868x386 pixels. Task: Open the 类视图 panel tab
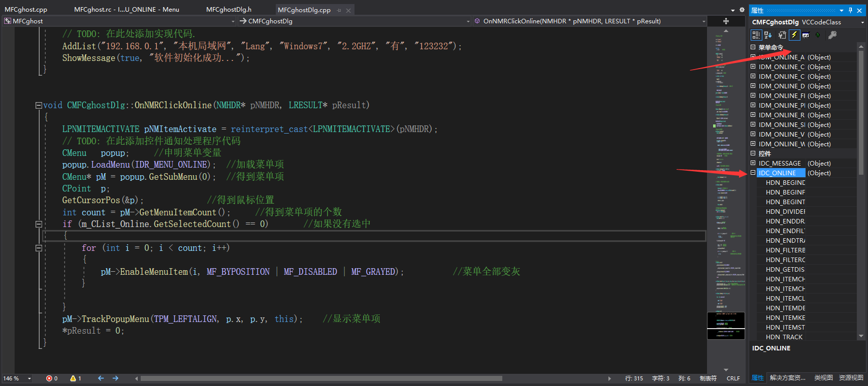pyautogui.click(x=823, y=377)
